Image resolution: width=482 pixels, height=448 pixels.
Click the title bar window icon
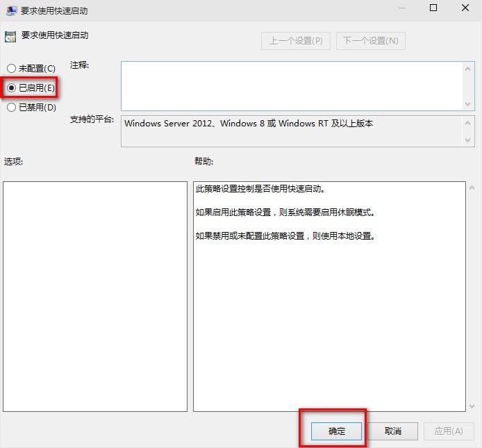point(12,10)
